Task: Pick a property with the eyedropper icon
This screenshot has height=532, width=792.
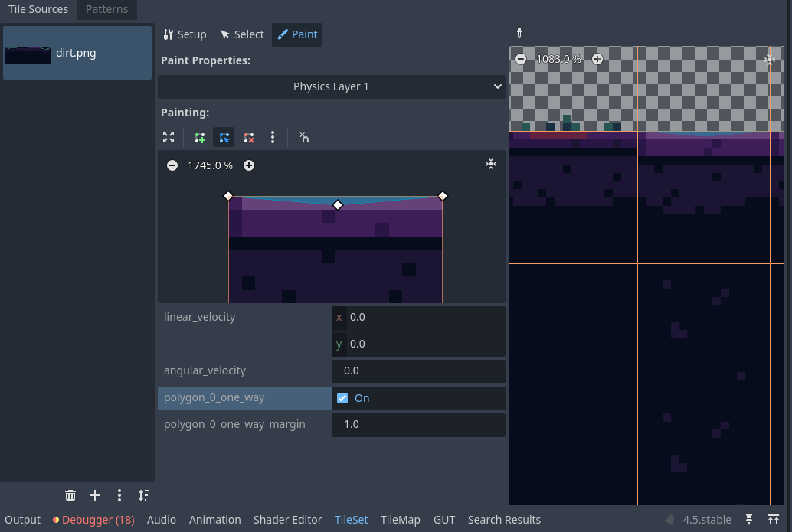Action: (519, 33)
